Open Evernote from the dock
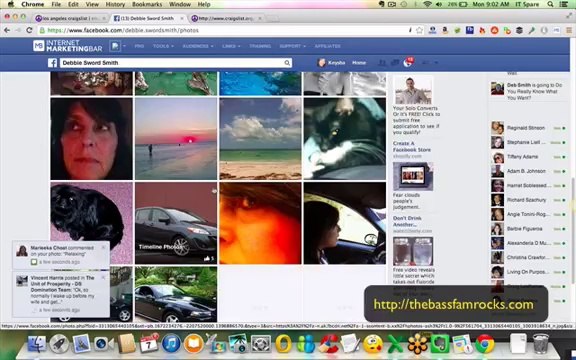The image size is (576, 360). 440,344
